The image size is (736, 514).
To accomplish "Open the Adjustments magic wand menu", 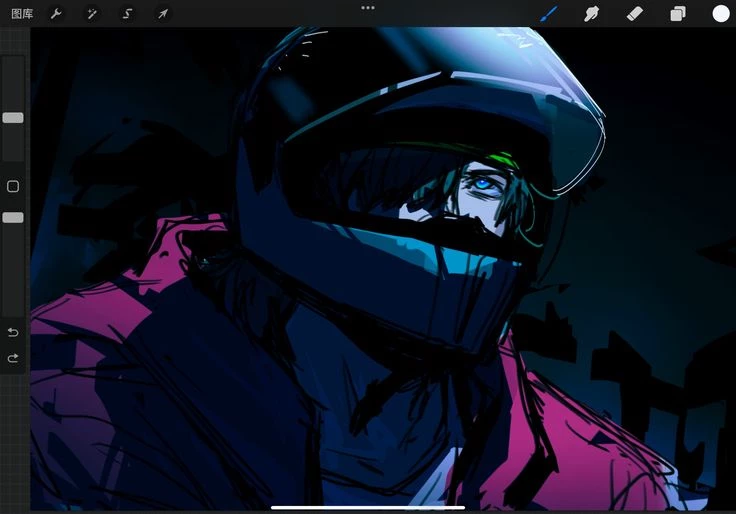I will (91, 14).
